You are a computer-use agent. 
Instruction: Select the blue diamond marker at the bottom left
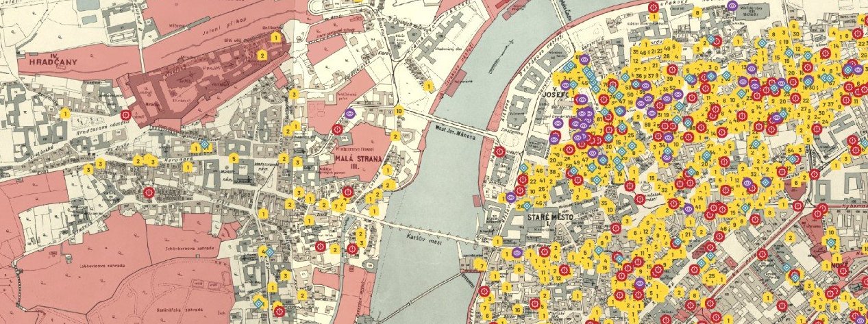click(x=258, y=301)
